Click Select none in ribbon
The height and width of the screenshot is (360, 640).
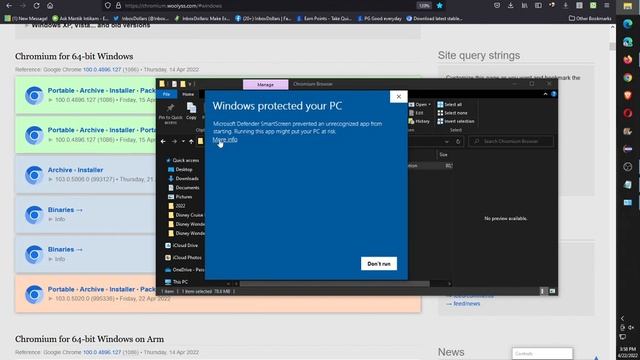click(x=452, y=113)
